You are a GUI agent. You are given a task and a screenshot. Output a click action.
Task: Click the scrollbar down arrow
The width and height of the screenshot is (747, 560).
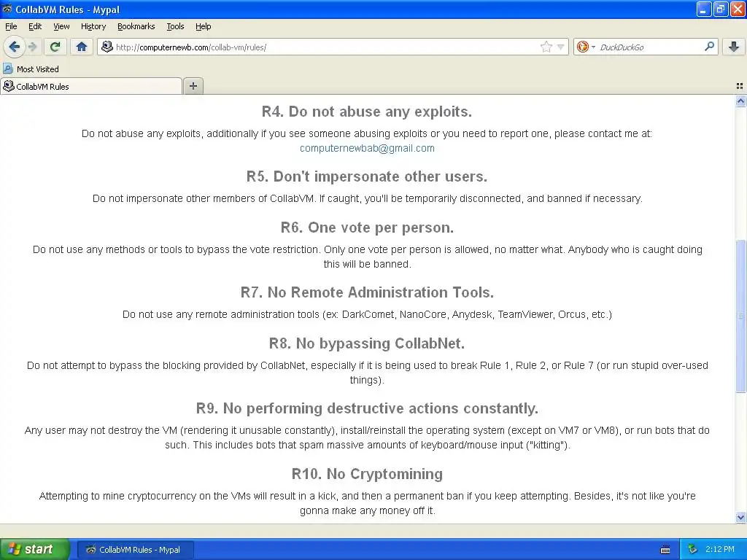pyautogui.click(x=740, y=517)
